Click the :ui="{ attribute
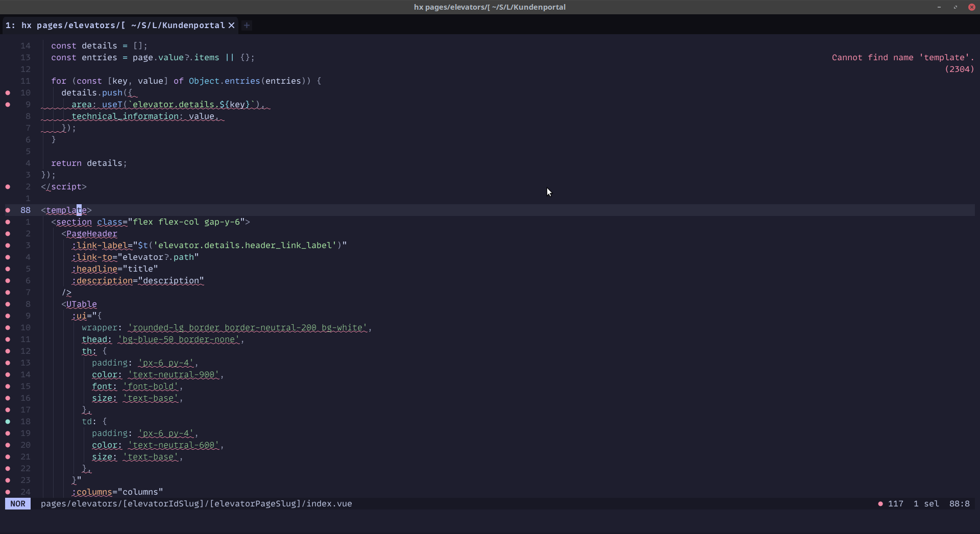 point(87,316)
